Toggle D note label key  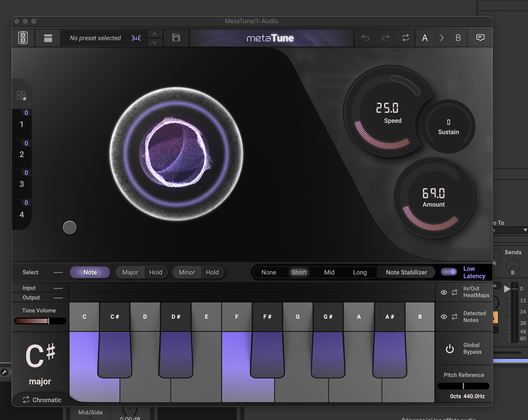(x=145, y=317)
